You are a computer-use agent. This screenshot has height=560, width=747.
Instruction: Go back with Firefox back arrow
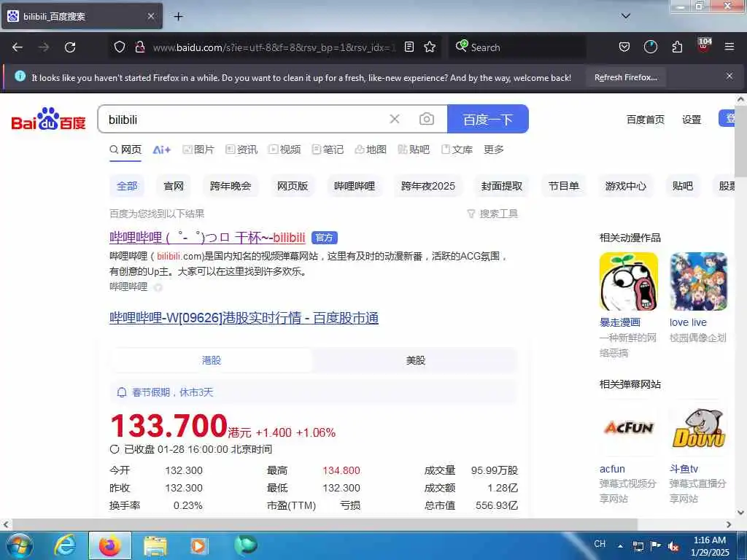tap(18, 47)
